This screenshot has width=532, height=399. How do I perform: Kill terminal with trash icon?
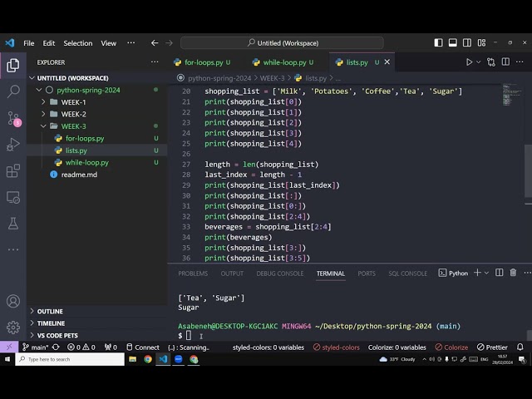513,273
